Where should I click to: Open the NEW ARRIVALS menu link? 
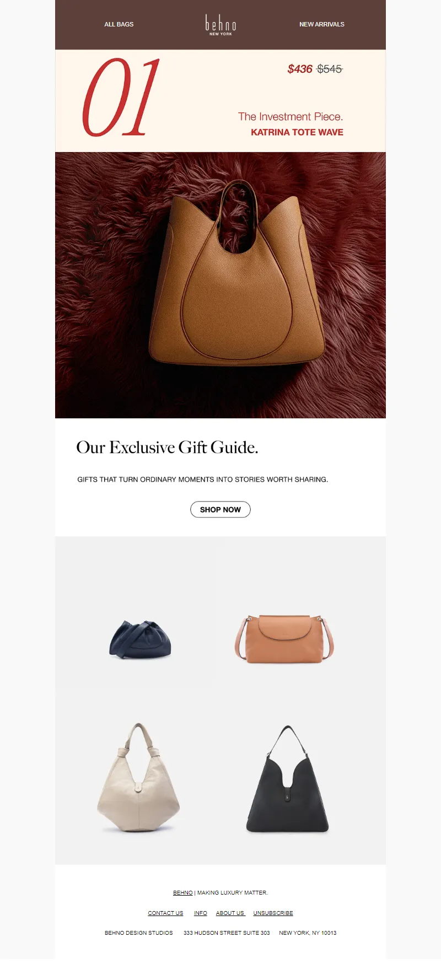(x=322, y=24)
